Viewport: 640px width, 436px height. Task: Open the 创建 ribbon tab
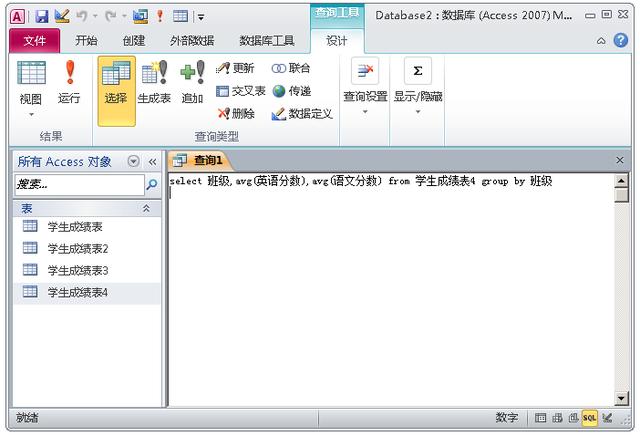(133, 41)
